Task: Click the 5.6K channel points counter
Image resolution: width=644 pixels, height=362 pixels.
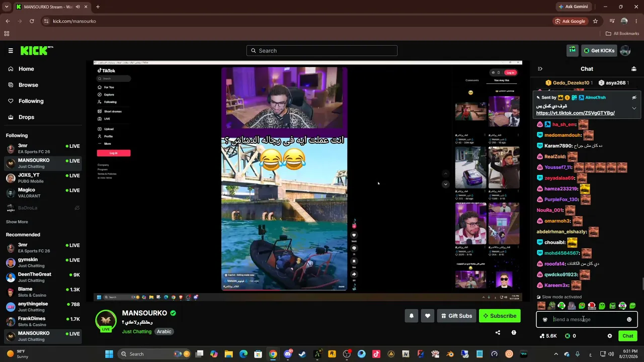Action: [x=548, y=336]
